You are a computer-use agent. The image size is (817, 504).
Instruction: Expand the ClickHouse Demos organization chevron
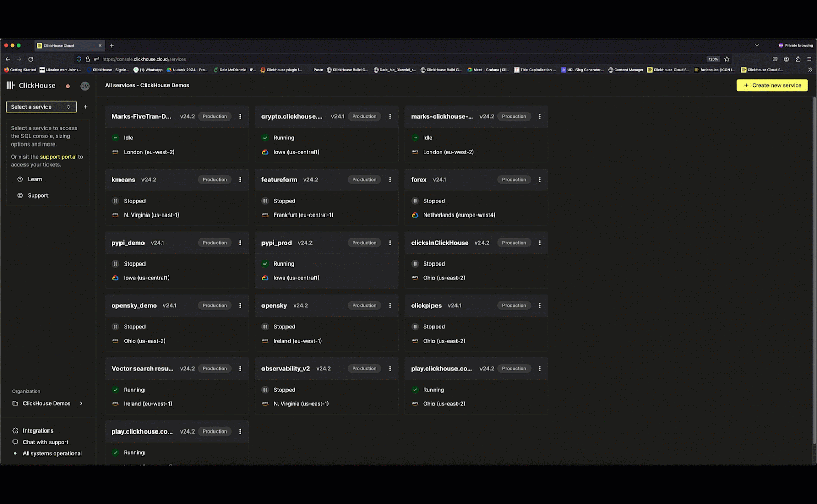coord(81,404)
